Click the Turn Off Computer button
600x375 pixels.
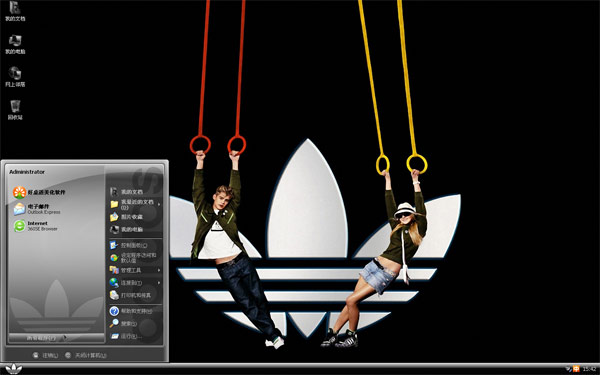point(86,355)
